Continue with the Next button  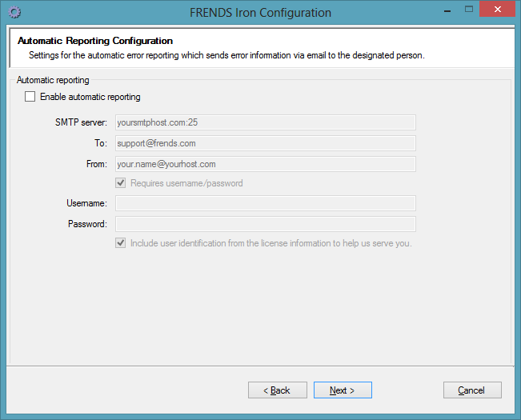pos(343,390)
